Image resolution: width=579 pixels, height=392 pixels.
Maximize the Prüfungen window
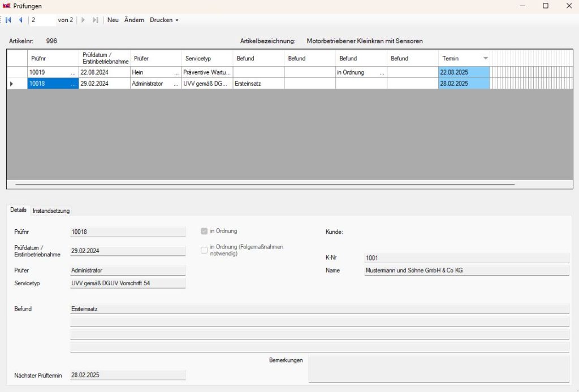click(546, 6)
